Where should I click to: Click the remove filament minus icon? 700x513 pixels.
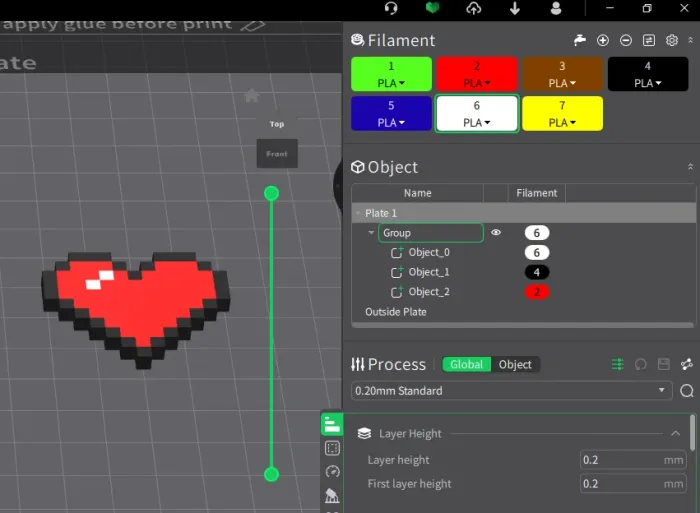tap(626, 41)
